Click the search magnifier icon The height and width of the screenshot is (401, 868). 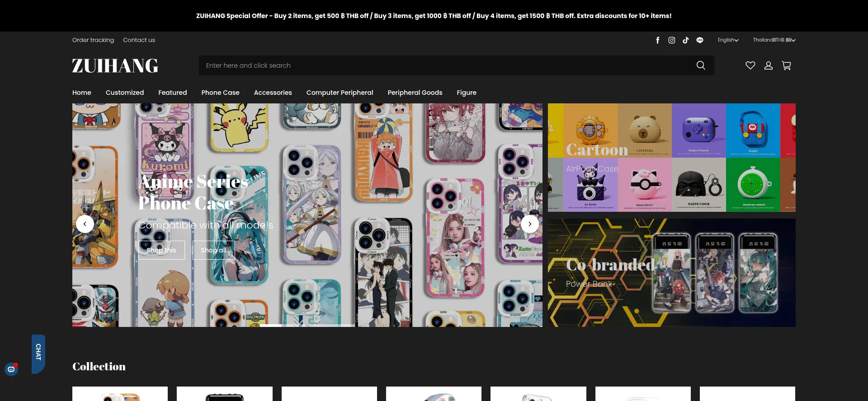(701, 65)
